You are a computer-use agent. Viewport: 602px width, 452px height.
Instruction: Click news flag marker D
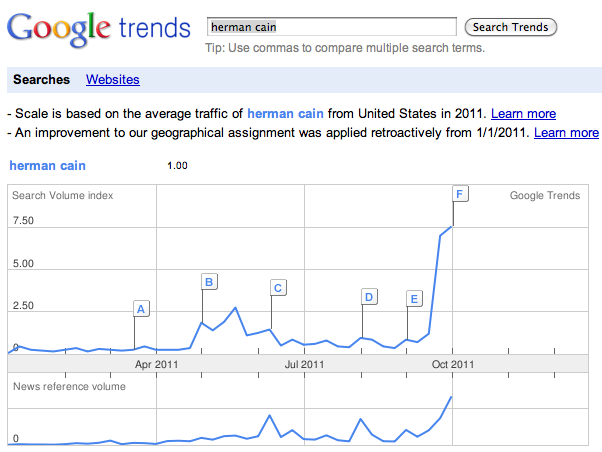click(x=369, y=297)
